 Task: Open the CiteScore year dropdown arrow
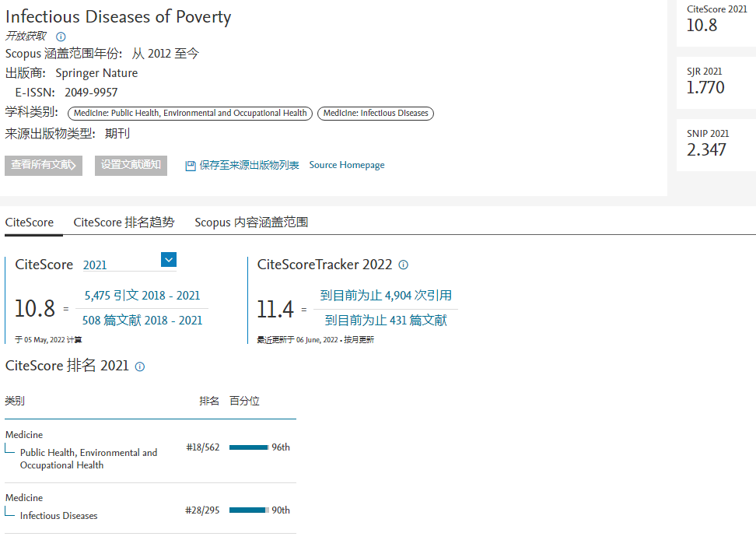[x=169, y=260]
